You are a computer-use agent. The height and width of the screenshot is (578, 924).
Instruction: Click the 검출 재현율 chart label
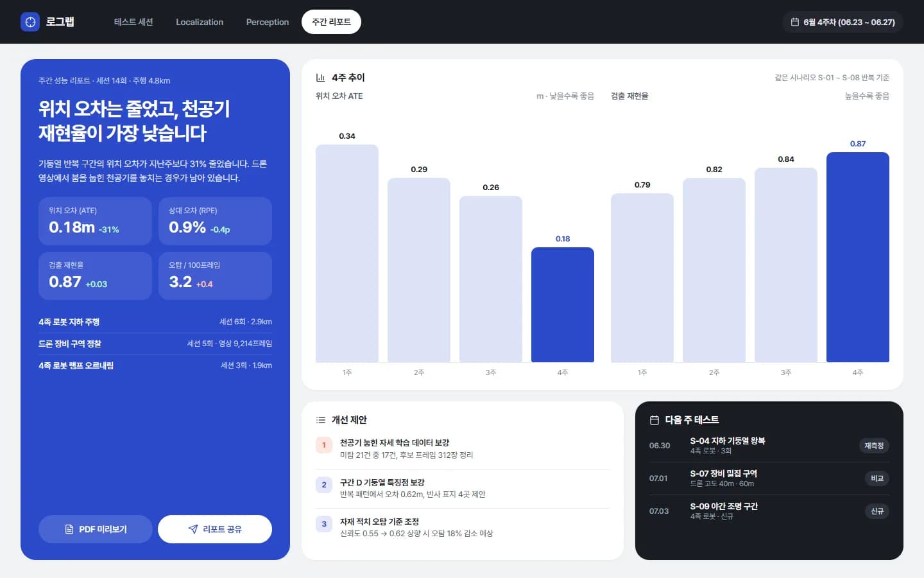coord(629,96)
